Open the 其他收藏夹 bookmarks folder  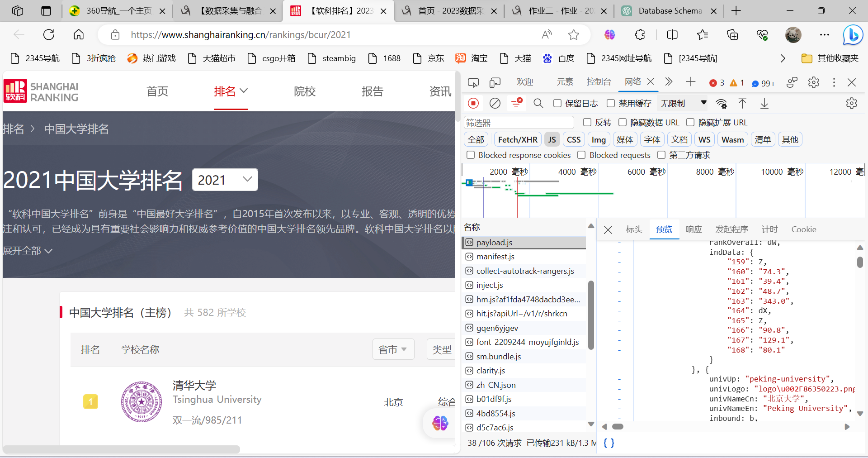830,58
